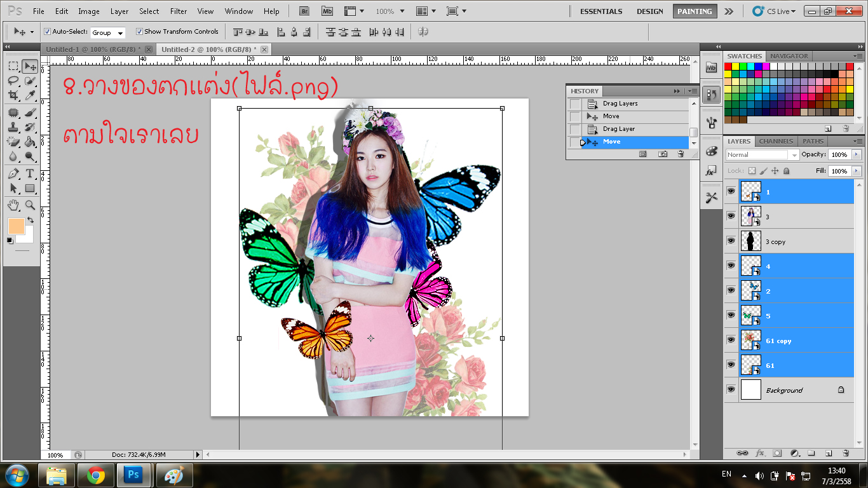Select the Hand tool
This screenshot has width=868, height=488.
[x=13, y=205]
